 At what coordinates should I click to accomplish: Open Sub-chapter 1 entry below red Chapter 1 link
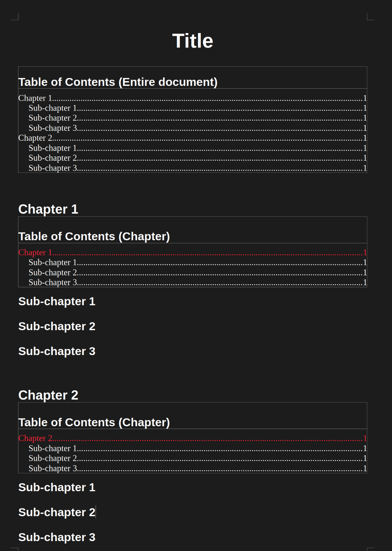53,262
